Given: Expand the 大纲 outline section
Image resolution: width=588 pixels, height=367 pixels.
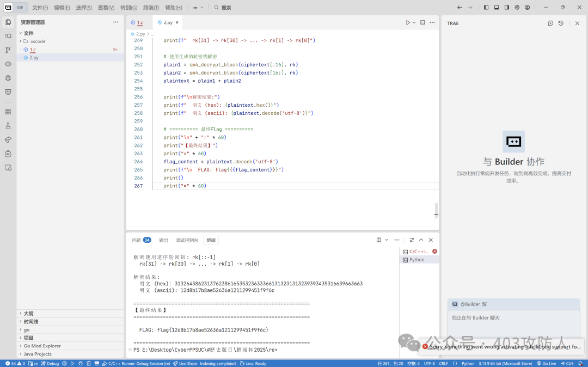Looking at the screenshot, I should [x=28, y=314].
